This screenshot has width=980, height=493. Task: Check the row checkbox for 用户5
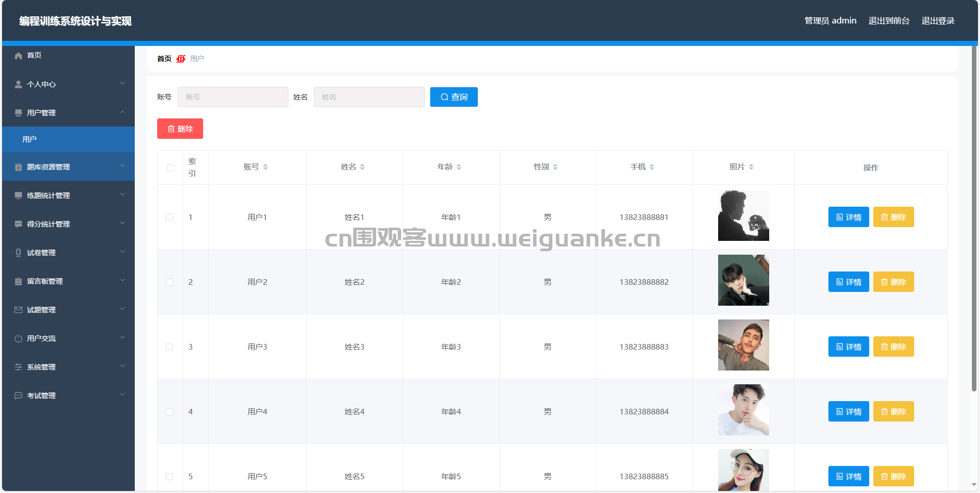point(169,477)
